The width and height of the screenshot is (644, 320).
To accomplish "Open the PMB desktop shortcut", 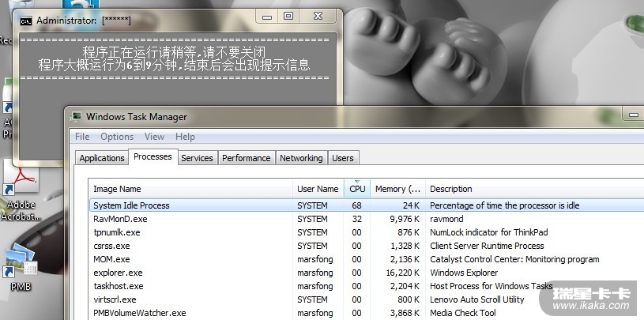I will (x=21, y=267).
